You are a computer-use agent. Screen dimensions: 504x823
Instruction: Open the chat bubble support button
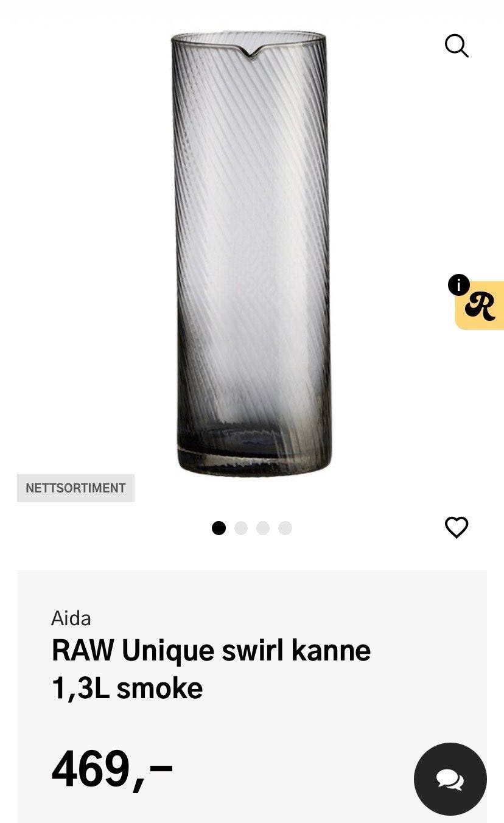coord(450,779)
